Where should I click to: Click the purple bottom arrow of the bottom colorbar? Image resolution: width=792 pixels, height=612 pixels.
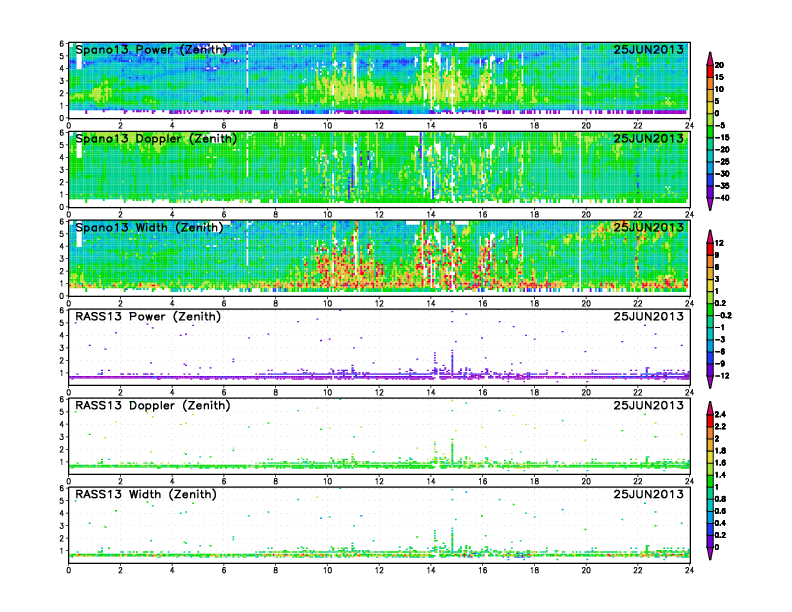tap(710, 553)
